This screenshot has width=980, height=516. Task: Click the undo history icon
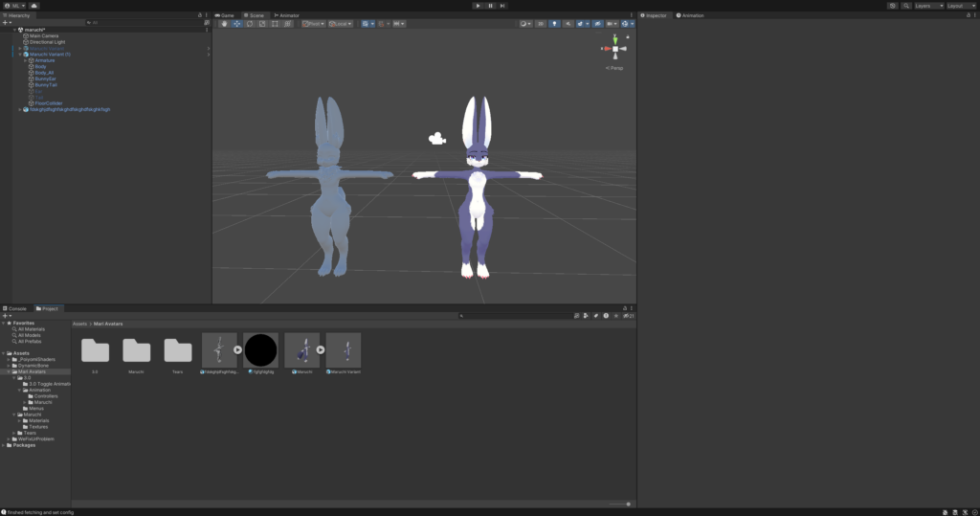tap(893, 6)
